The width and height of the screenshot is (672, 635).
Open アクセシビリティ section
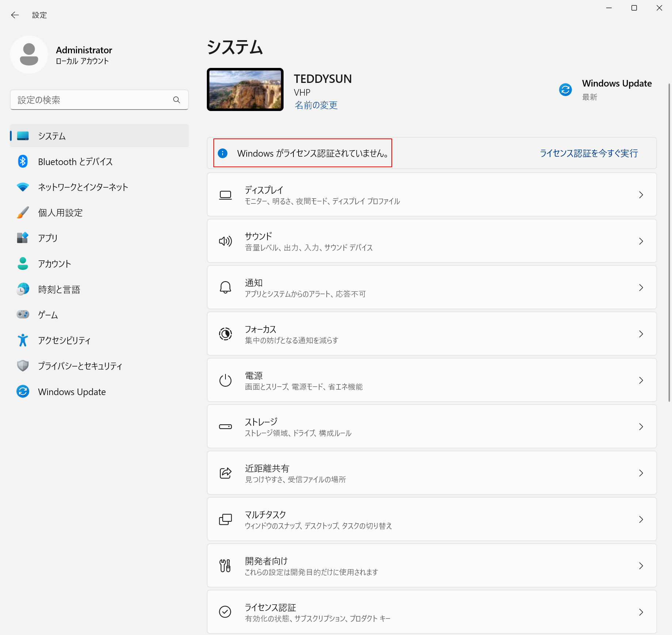(99, 340)
